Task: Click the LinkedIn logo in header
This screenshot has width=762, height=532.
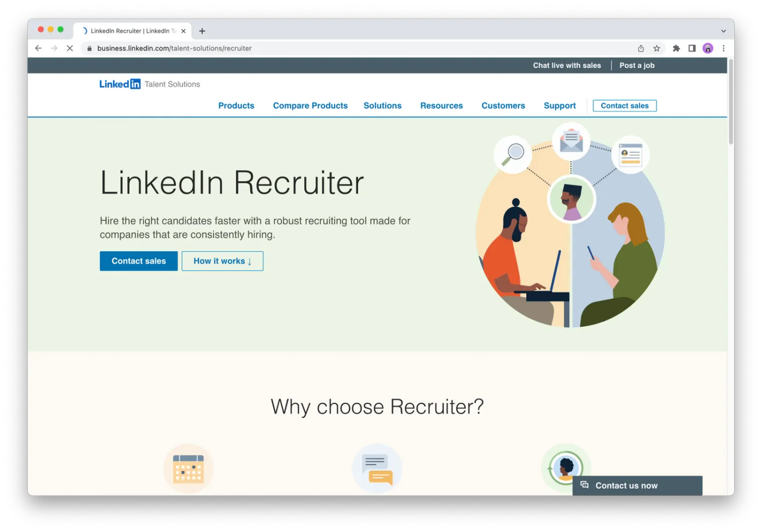Action: (120, 84)
